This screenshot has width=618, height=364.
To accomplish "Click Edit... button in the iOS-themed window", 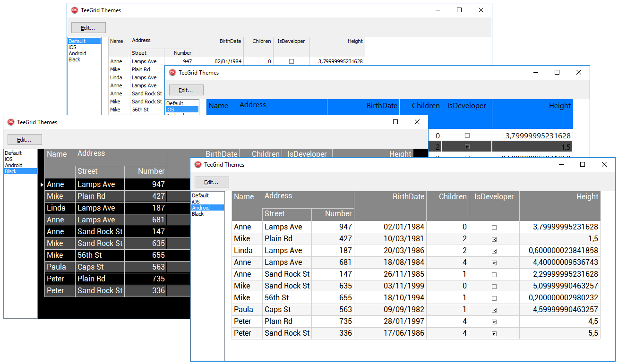I will [x=186, y=90].
